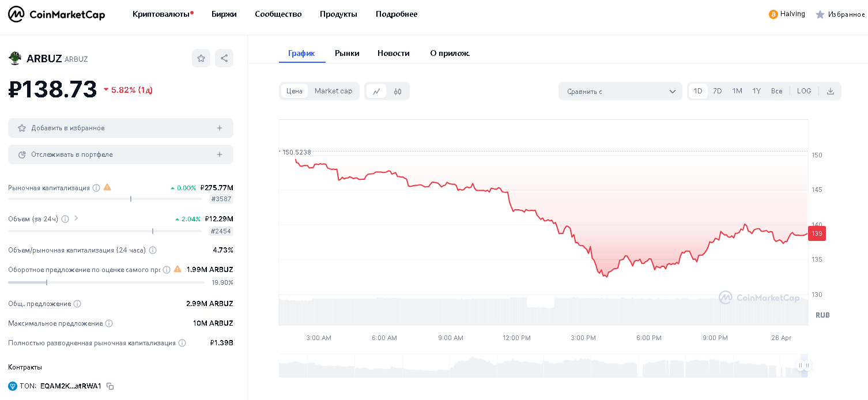Viewport: 868px width, 400px height.
Task: Open the Сообщество menu
Action: [278, 14]
